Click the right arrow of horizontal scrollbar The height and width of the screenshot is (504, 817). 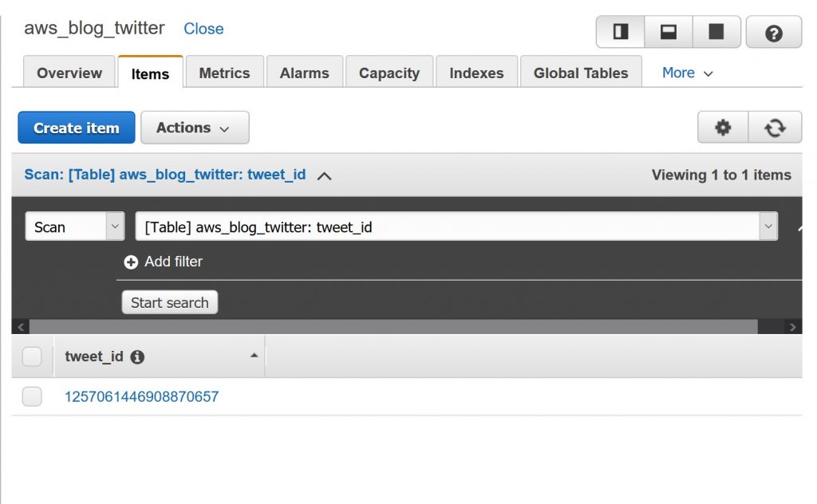pyautogui.click(x=792, y=327)
